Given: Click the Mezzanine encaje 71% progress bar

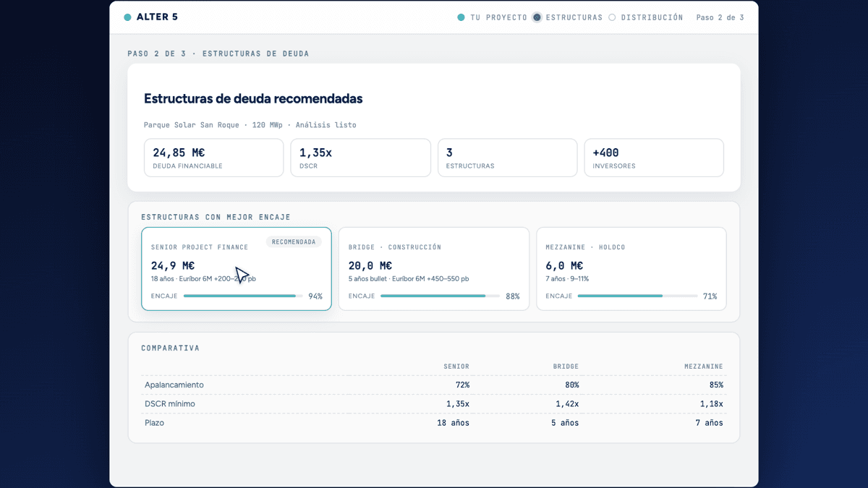Looking at the screenshot, I should [637, 296].
